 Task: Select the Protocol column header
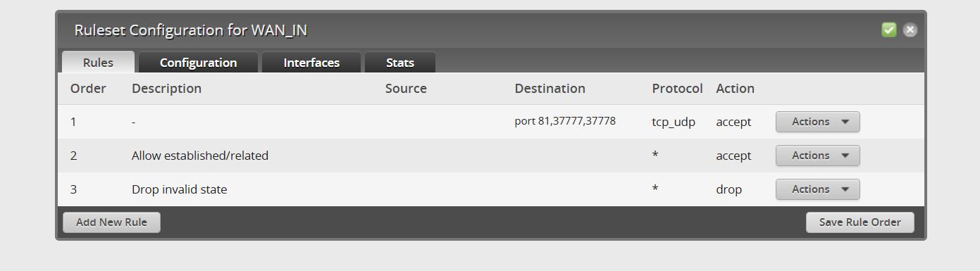tap(678, 89)
